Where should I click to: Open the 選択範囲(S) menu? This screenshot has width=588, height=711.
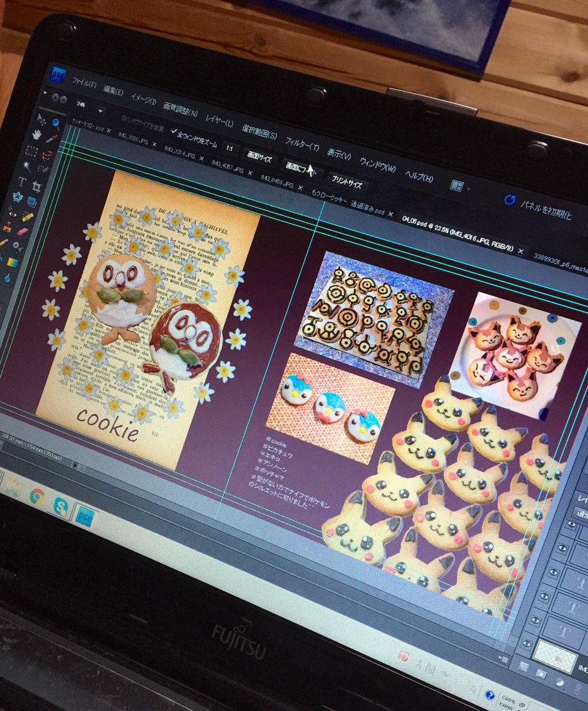(259, 132)
